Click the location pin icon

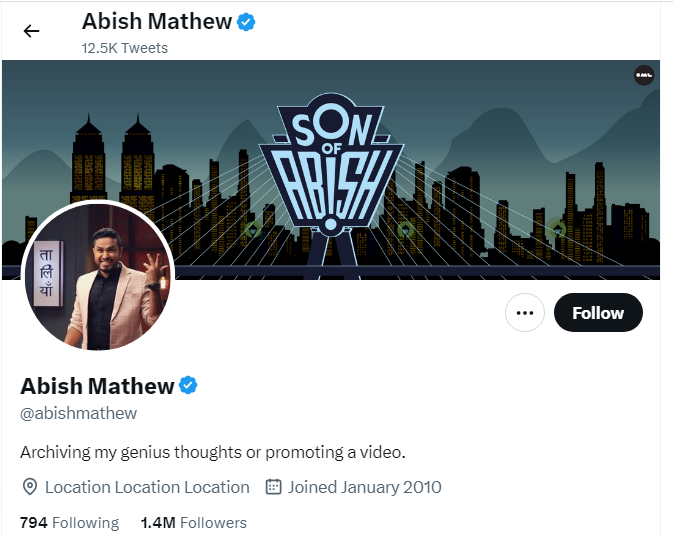(30, 487)
